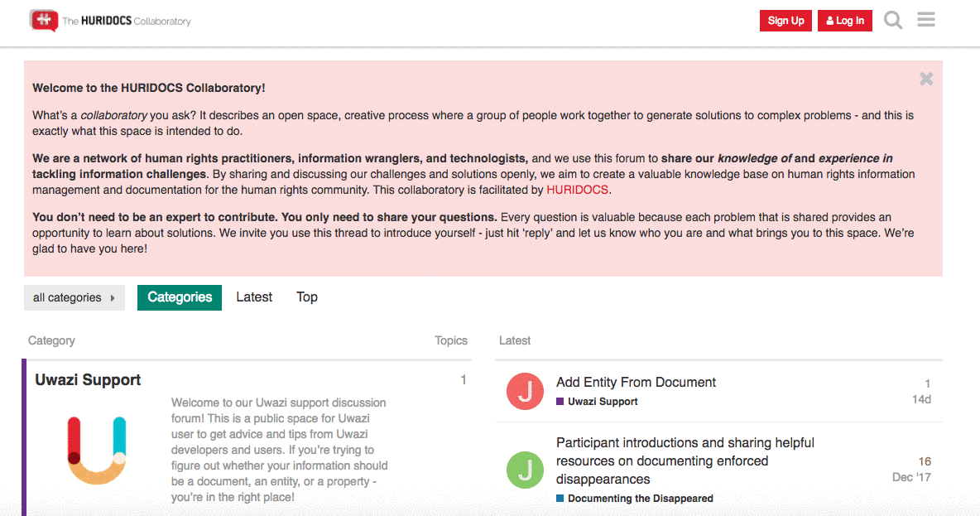Expand the all categories dropdown
This screenshot has width=980, height=516.
pos(74,297)
